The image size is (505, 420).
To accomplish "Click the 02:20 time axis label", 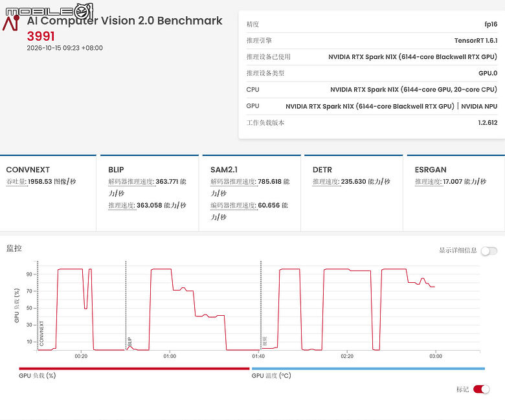I will coord(347,357).
